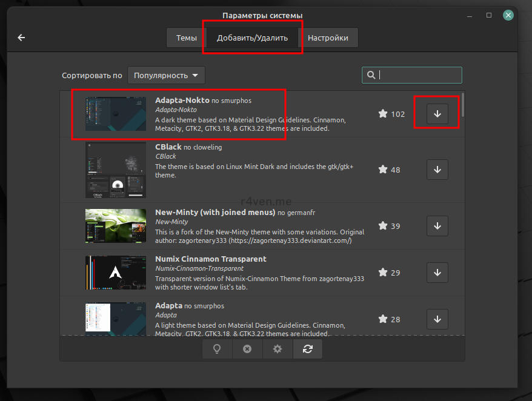Download the Adapta-Nokto theme
The height and width of the screenshot is (401, 532).
click(x=437, y=114)
